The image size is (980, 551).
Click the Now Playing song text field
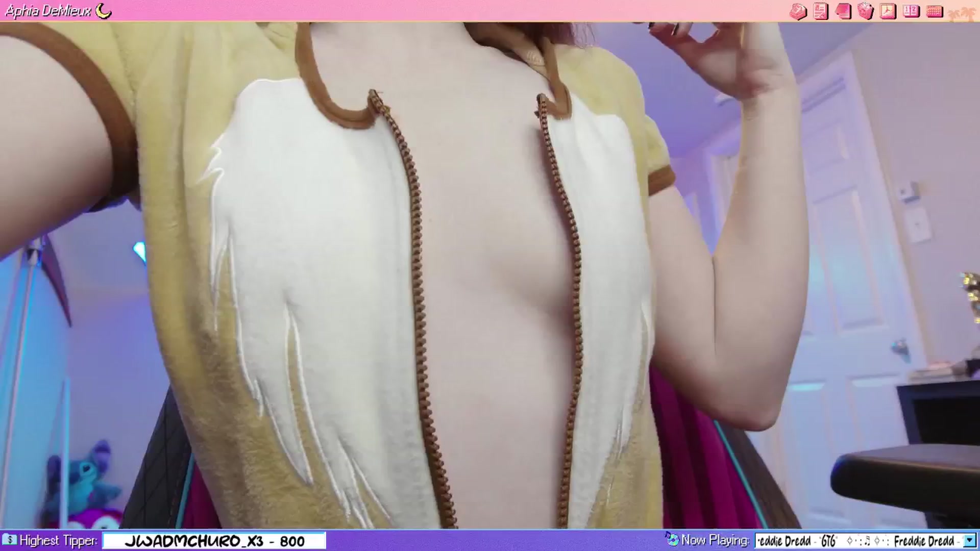tap(859, 540)
